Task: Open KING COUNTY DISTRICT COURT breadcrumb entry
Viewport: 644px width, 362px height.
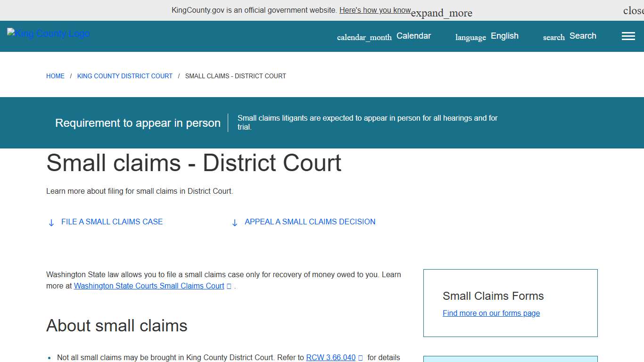Action: 124,76
